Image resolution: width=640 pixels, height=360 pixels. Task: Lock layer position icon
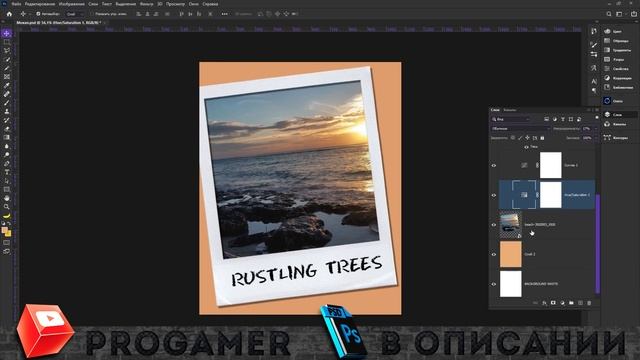tap(527, 138)
